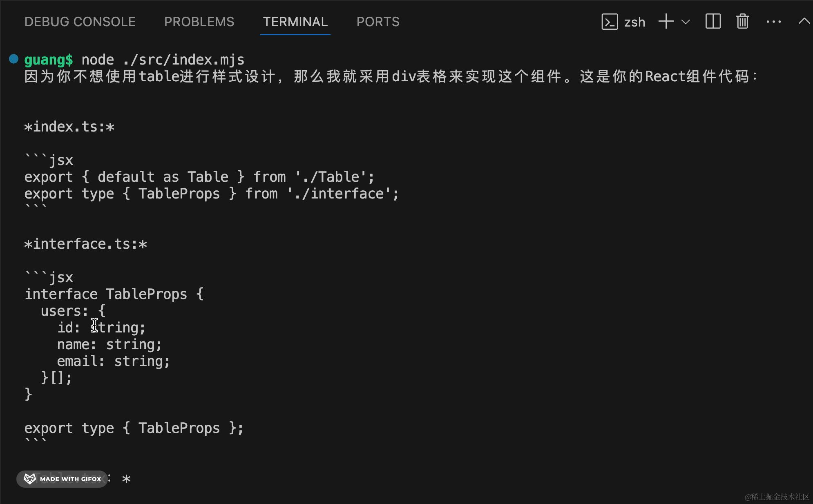Viewport: 813px width, 504px height.
Task: Click the interface TableProps declaration line
Action: [114, 294]
